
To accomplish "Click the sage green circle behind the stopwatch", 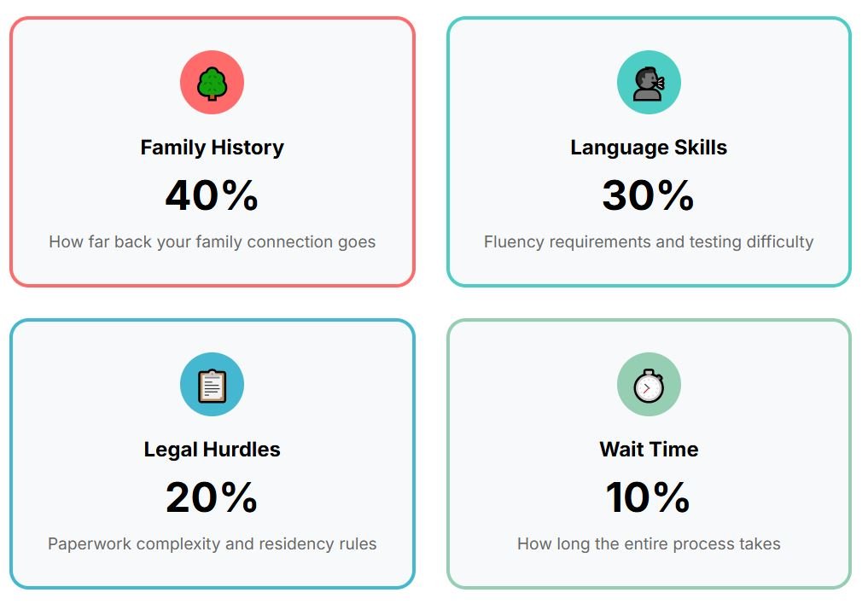I will pos(649,384).
